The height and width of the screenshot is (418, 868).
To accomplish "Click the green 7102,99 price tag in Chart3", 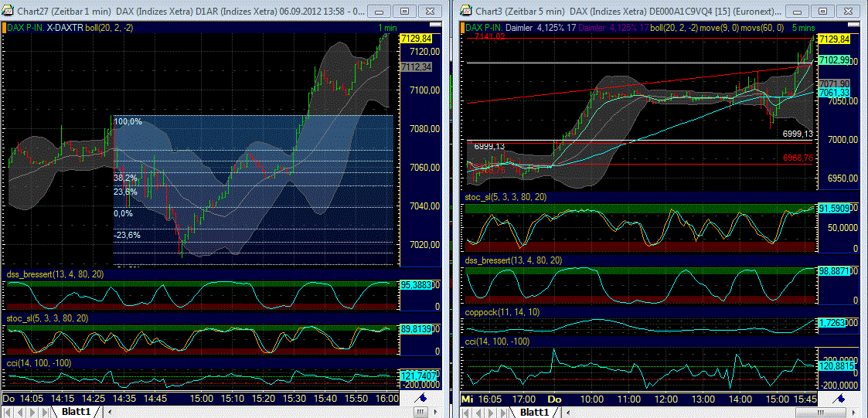I will [x=834, y=59].
